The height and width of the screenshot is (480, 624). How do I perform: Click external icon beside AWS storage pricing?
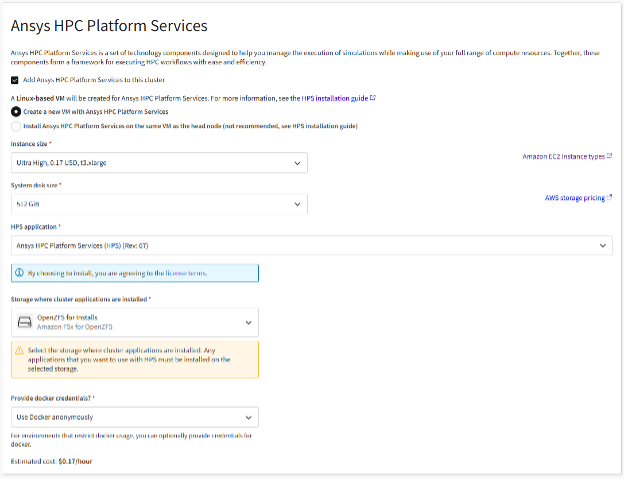[609, 197]
